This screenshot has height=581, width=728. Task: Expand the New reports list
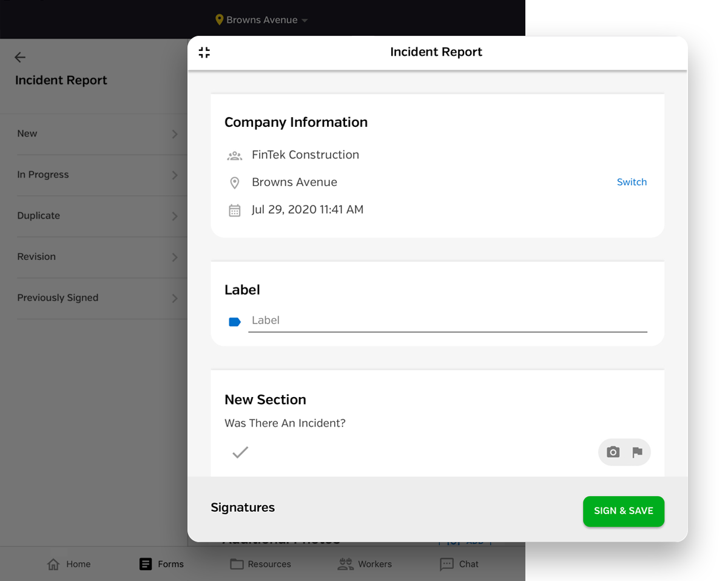(x=97, y=134)
